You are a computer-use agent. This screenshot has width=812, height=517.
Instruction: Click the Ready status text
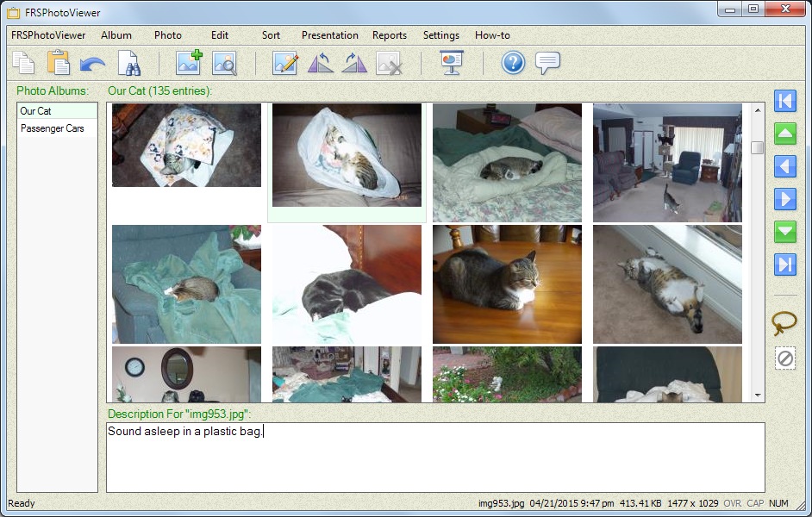(22, 503)
